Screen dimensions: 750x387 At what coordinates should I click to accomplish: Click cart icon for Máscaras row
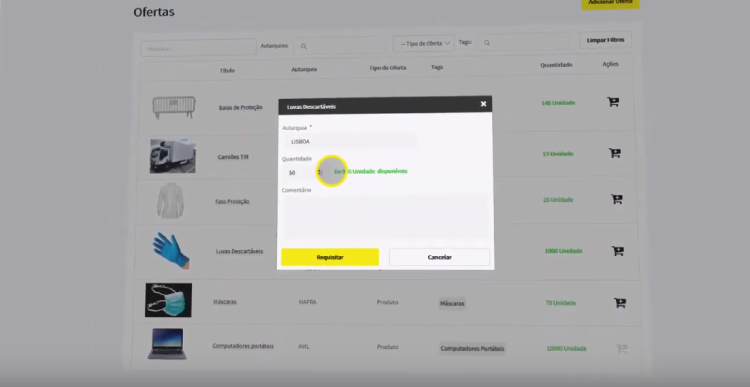click(620, 303)
